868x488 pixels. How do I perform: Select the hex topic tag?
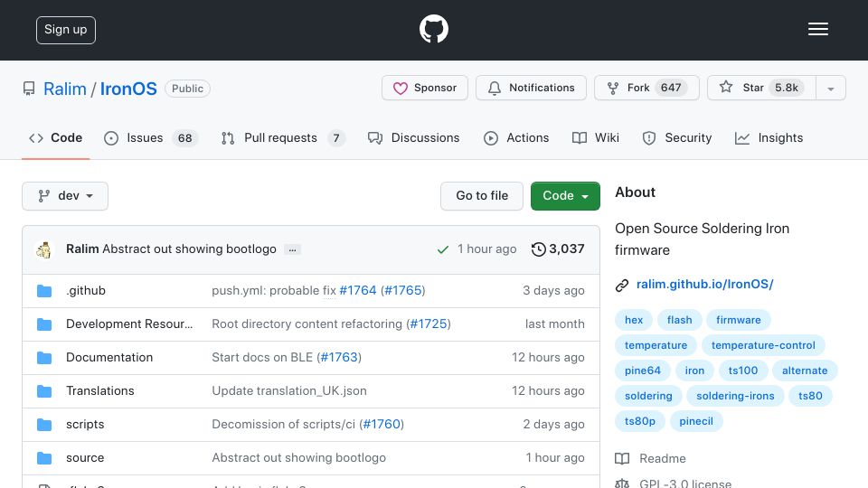point(634,320)
